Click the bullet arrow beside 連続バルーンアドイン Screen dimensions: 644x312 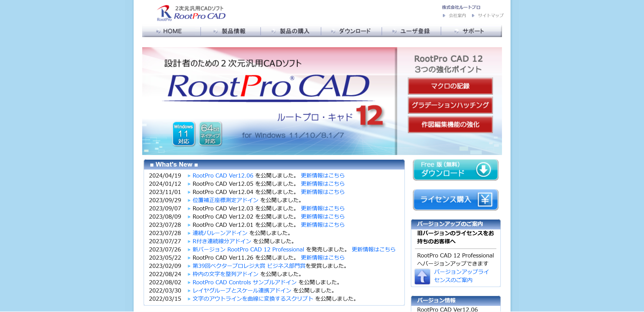tap(189, 234)
